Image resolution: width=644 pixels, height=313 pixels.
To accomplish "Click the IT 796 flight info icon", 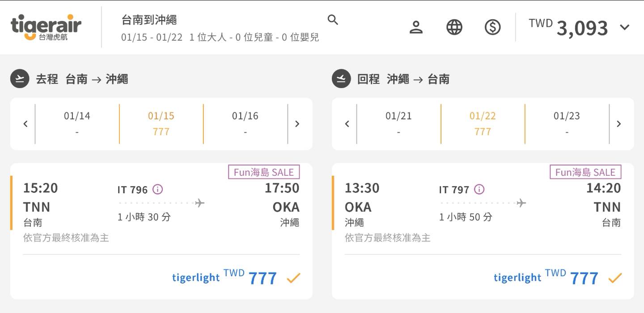I will coord(158,190).
